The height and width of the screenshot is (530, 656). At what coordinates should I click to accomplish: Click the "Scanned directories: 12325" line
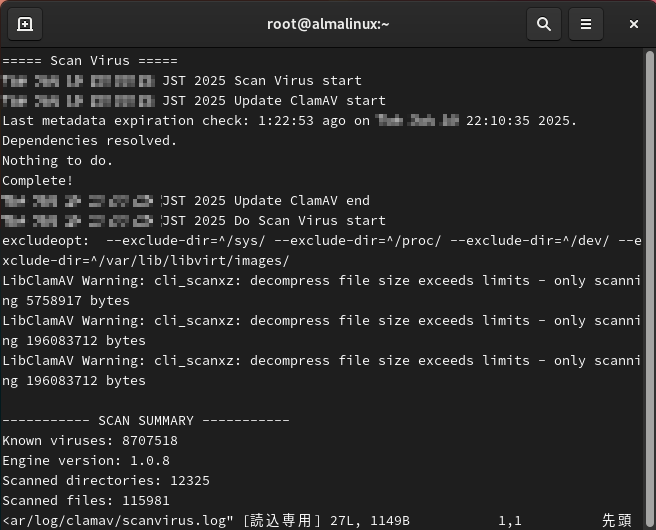106,481
